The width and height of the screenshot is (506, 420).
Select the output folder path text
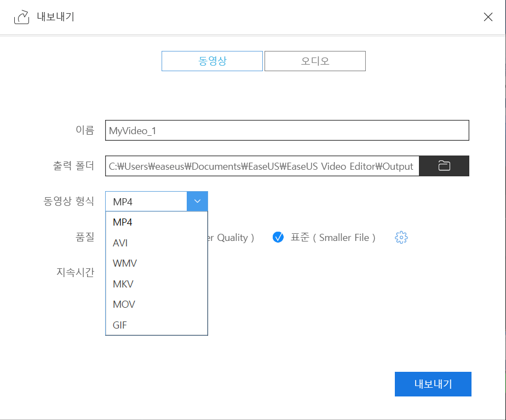[x=261, y=165]
